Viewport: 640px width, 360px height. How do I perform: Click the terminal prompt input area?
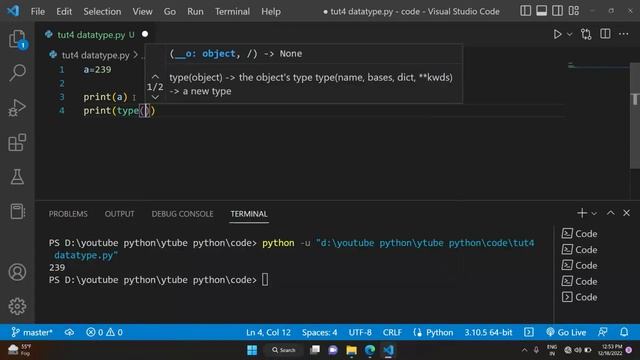coord(265,280)
